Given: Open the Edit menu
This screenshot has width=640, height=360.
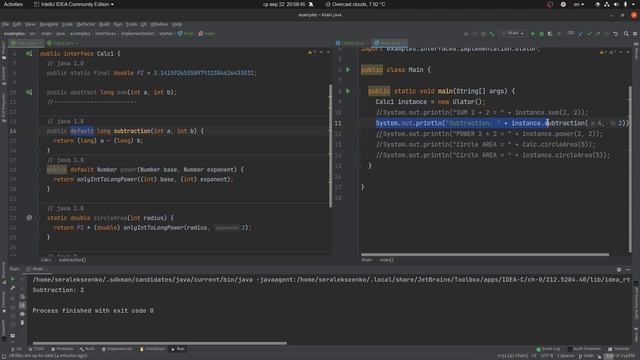Looking at the screenshot, I should [17, 24].
